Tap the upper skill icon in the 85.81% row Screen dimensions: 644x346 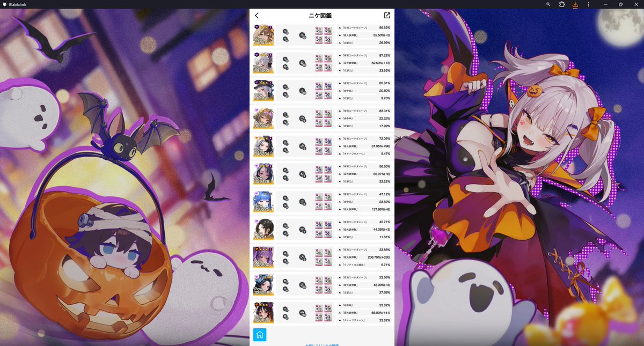[286, 87]
